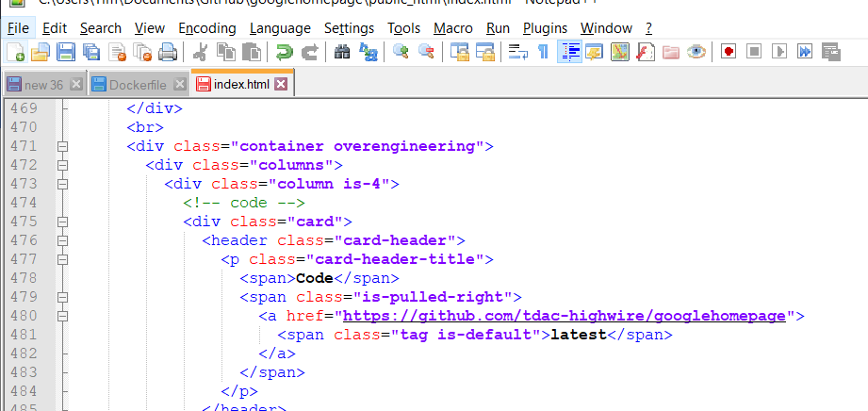Open the Run menu
Viewport: 868px width, 411px height.
(x=498, y=27)
